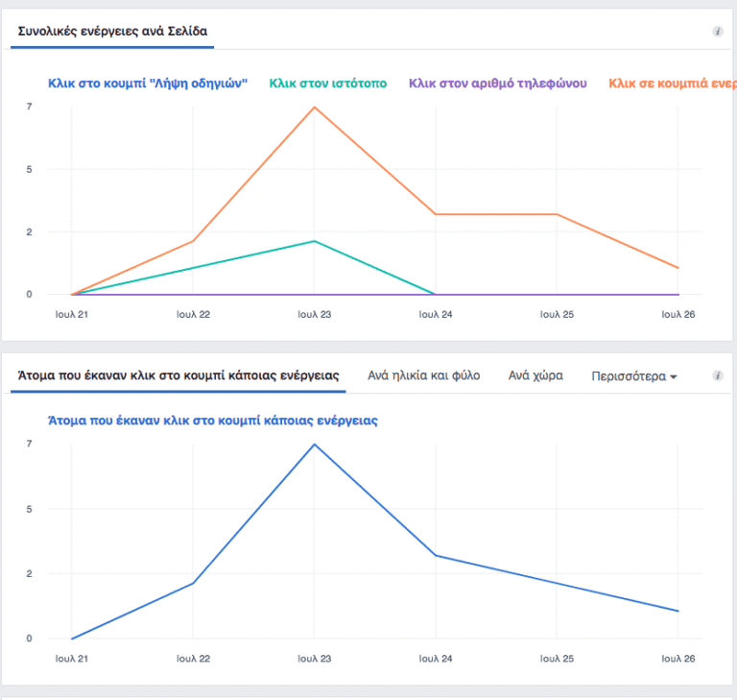The height and width of the screenshot is (700, 737).
Task: Click orange line peak at Ιουλ 23
Action: point(315,107)
